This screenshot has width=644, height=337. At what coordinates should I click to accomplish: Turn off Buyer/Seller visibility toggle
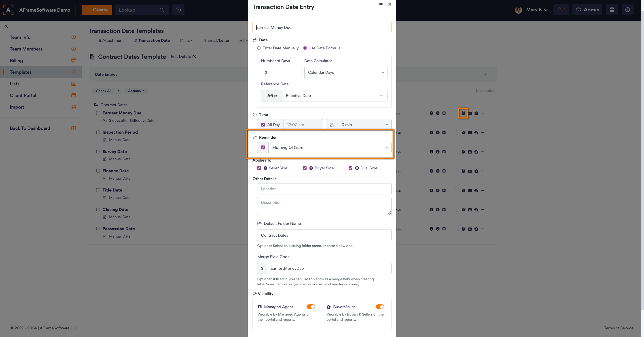380,307
